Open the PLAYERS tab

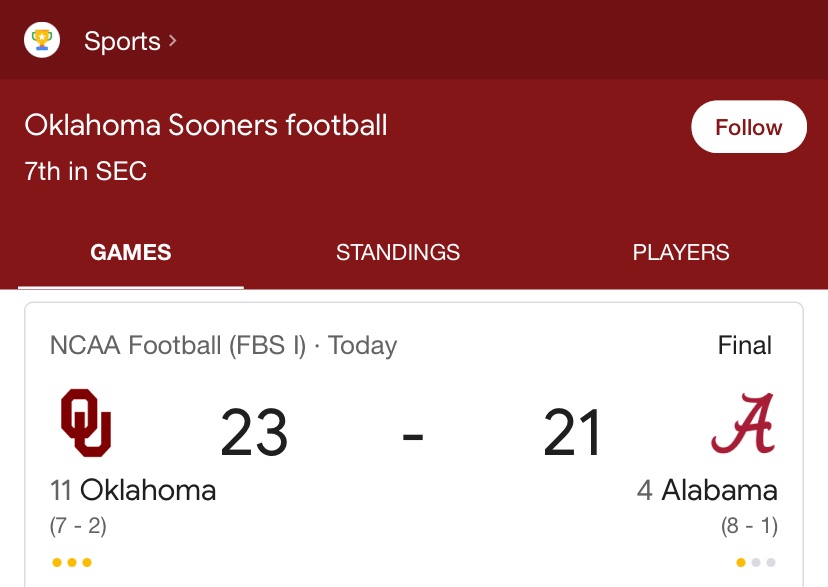tap(681, 252)
